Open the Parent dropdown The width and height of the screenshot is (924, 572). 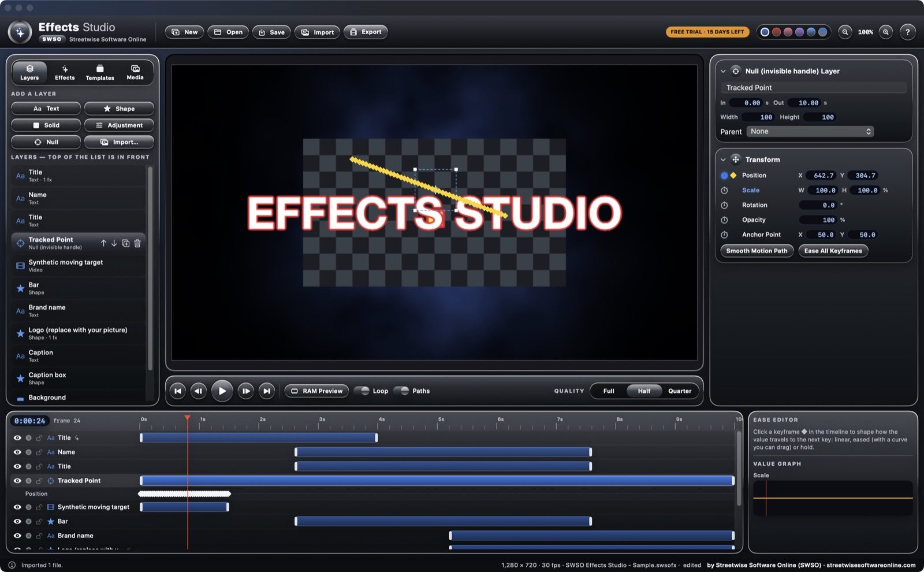(x=810, y=132)
